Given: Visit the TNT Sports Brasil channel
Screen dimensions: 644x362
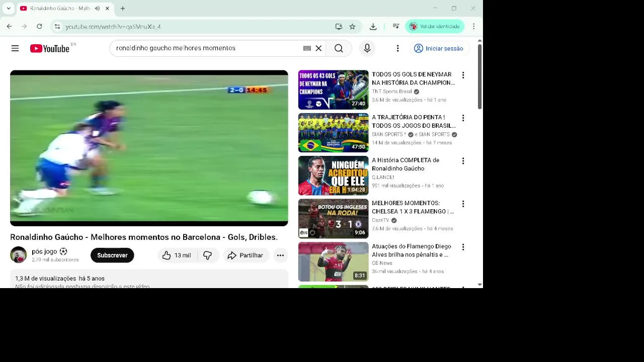Looking at the screenshot, I should [392, 92].
